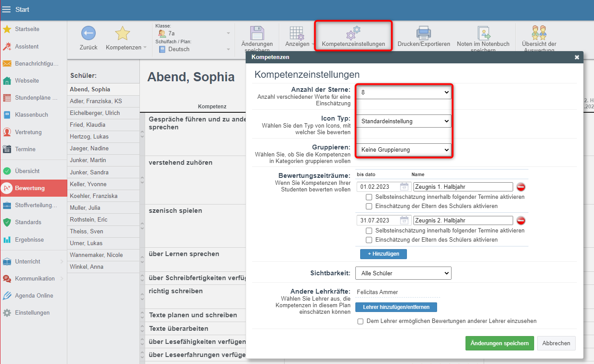Open the Sichtbarkeit dropdown
Viewport: 594px width, 364px height.
[403, 273]
